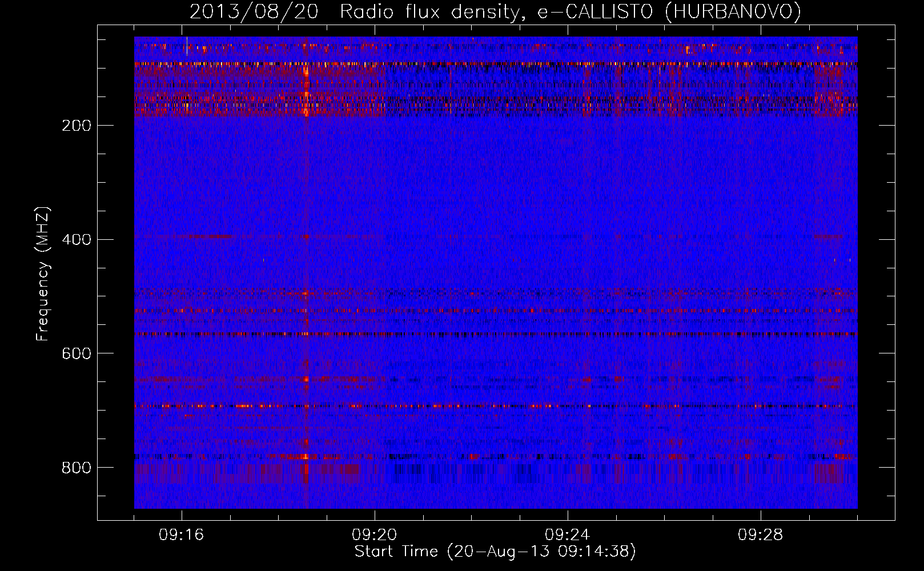Click the 09:24 time tick label

click(x=568, y=535)
